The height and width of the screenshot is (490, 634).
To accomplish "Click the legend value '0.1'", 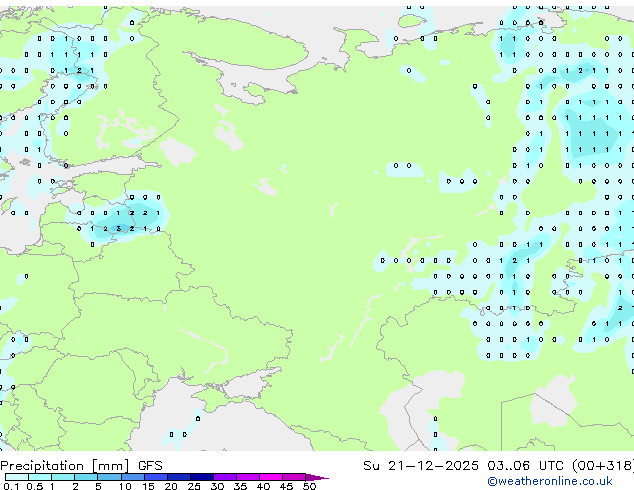I will [x=11, y=486].
